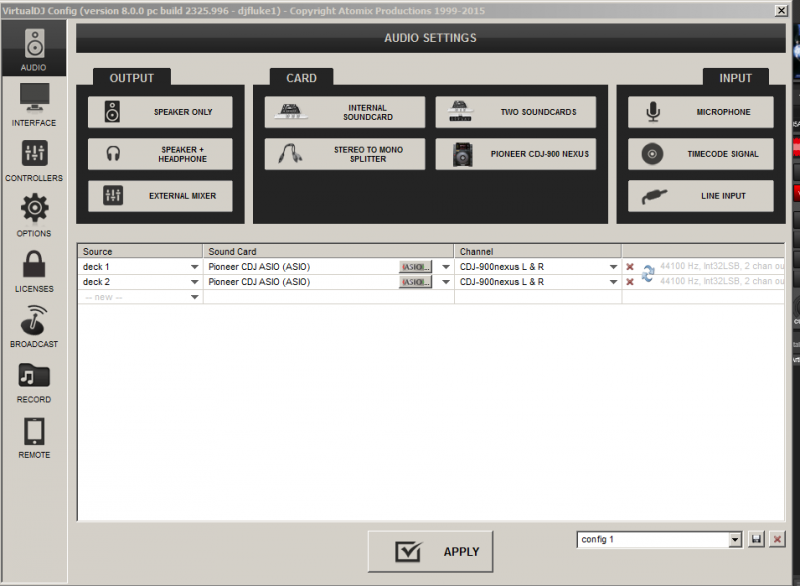This screenshot has width=800, height=586.
Task: Open the Controllers settings section
Action: point(34,160)
